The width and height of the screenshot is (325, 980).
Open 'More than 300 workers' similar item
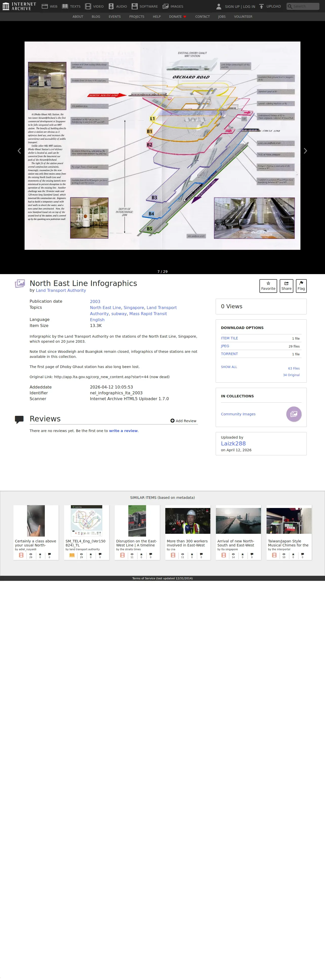click(x=188, y=533)
